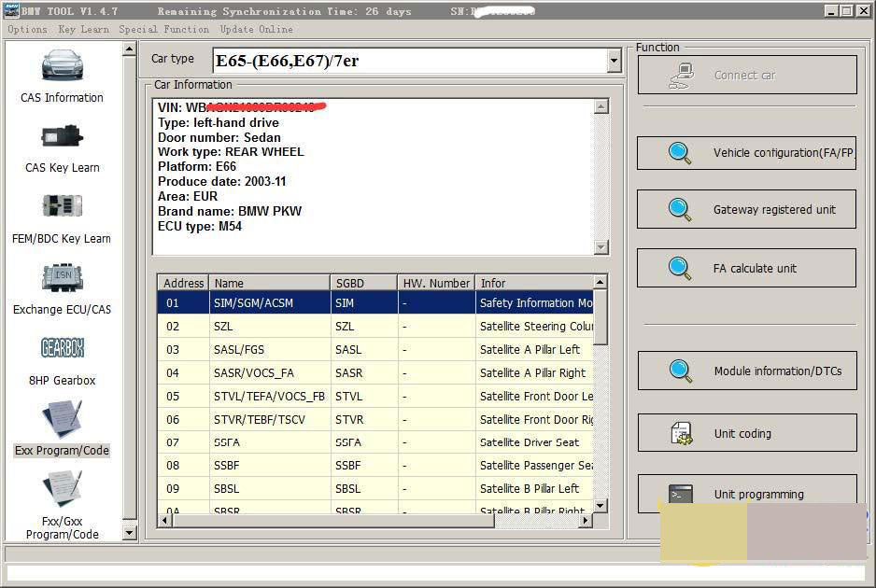Click module table scroll right arrow
The image size is (876, 588).
[x=586, y=521]
